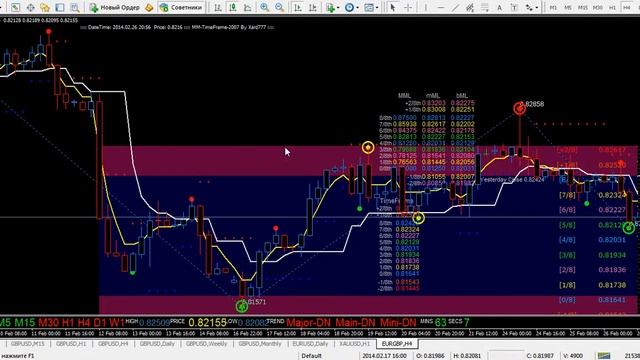Open the GBPUSD,H4 chart tab

coord(113,344)
